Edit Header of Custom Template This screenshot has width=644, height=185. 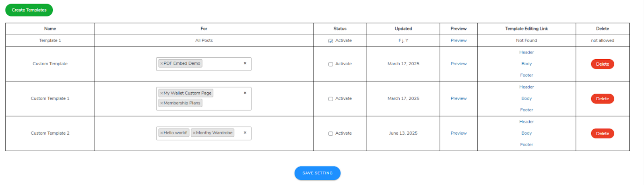[x=526, y=52]
